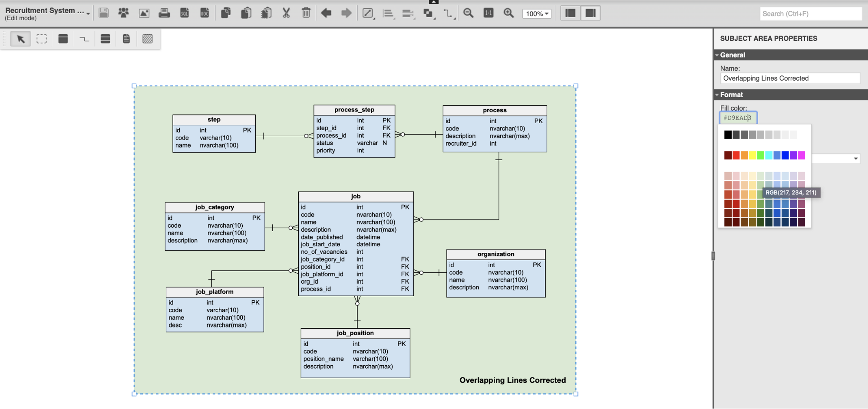Toggle the right panel visibility button

(x=591, y=13)
